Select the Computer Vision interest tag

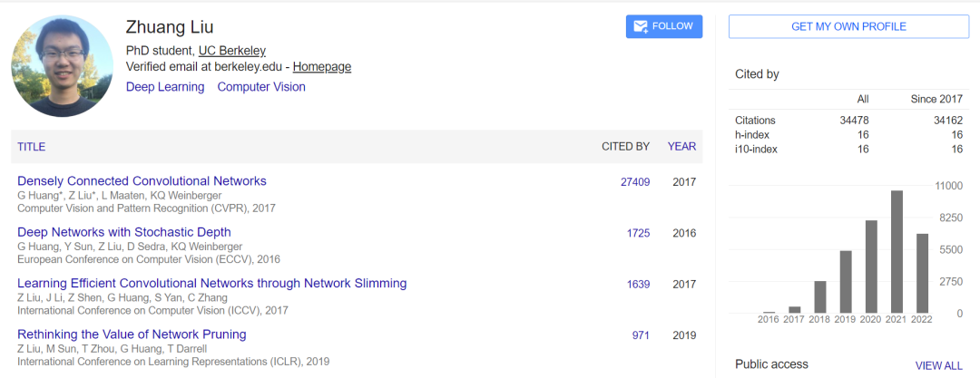(261, 87)
